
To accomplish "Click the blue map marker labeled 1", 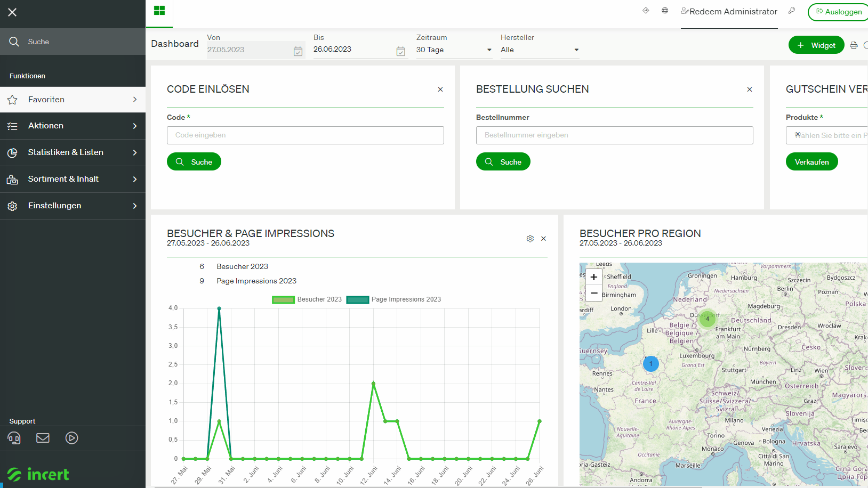I will [x=651, y=364].
